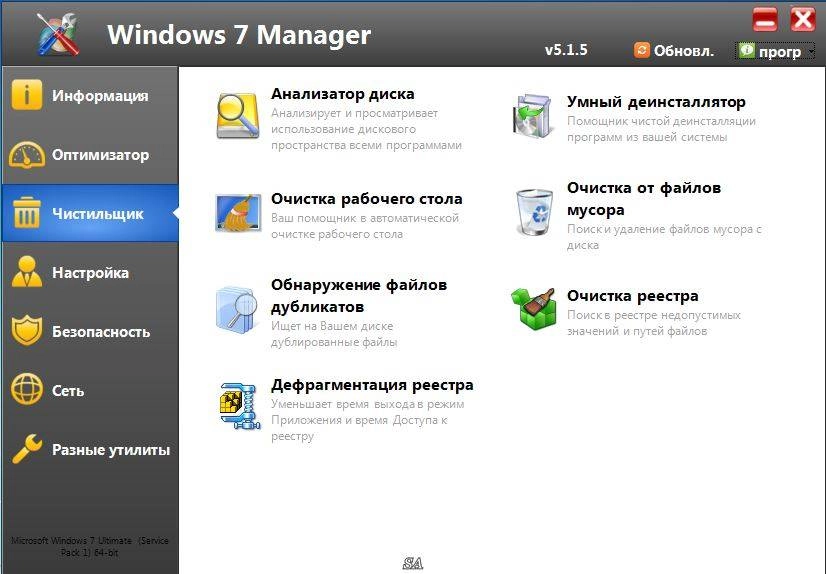Viewport: 826px width, 574px height.
Task: Launch Анализатор диска tool title
Action: coord(342,94)
